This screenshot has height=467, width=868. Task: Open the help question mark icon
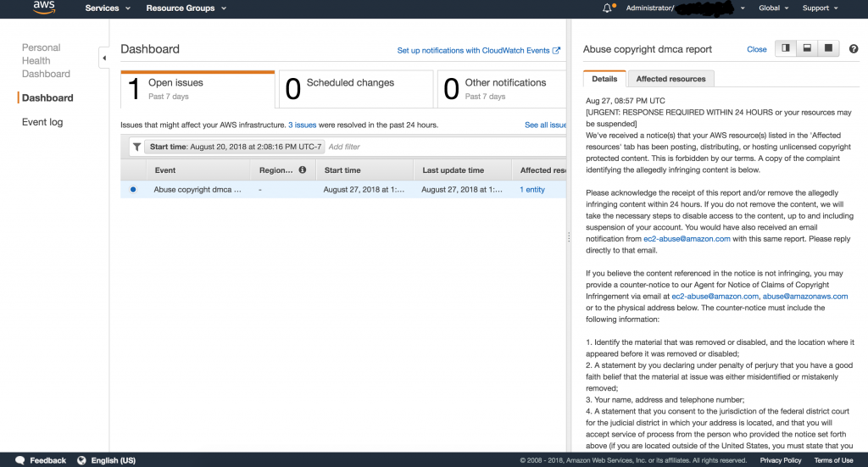click(x=854, y=48)
